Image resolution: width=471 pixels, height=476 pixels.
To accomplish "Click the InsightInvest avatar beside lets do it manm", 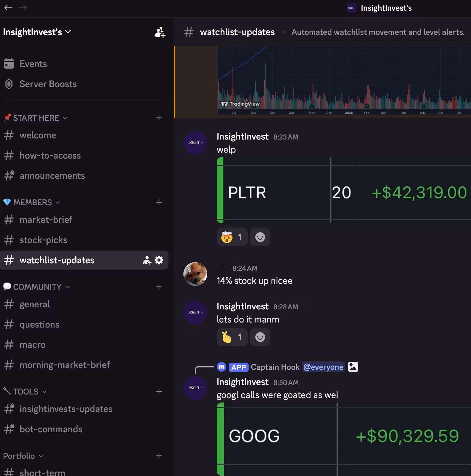I will tap(195, 312).
